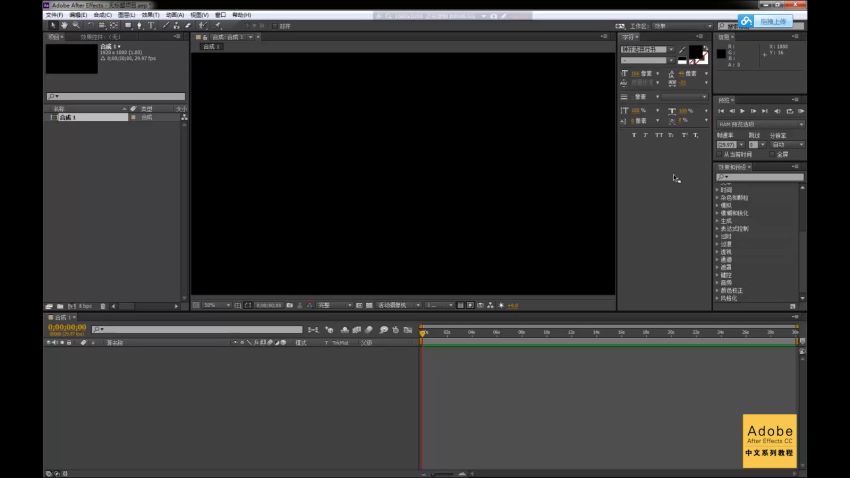
Task: Step to next frame in Preview panel
Action: [x=754, y=111]
